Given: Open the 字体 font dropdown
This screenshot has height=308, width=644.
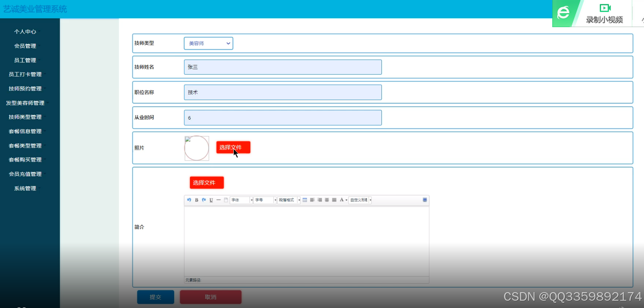Looking at the screenshot, I should pyautogui.click(x=241, y=200).
